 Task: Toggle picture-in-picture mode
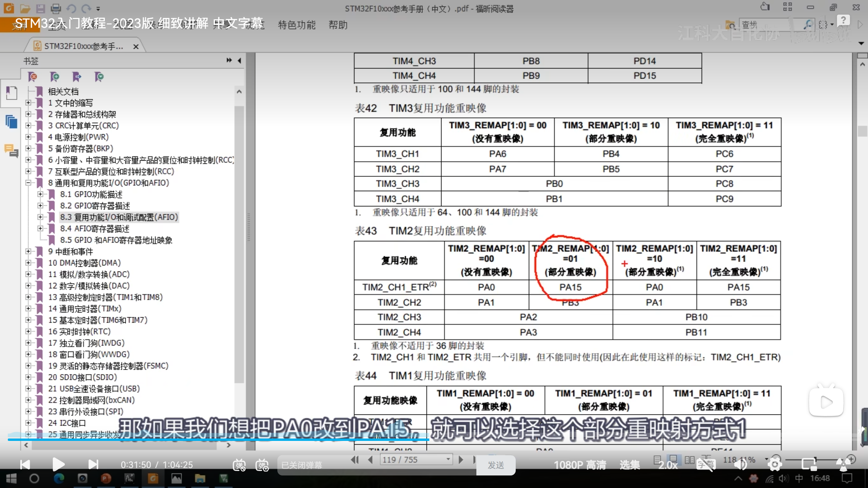(809, 465)
